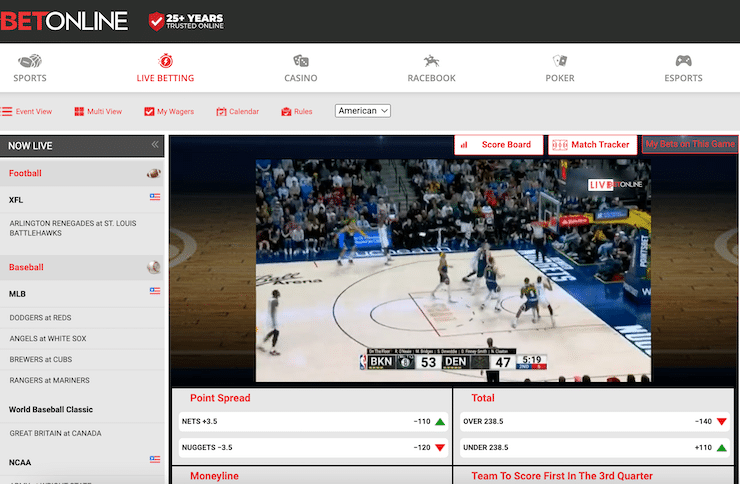Go to the Esports tab
Viewport: 740px width, 484px height.
point(683,68)
